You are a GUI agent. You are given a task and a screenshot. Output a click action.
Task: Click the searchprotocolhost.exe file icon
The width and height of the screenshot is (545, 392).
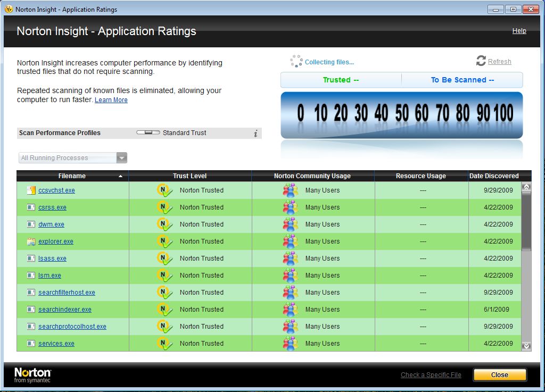pyautogui.click(x=31, y=327)
